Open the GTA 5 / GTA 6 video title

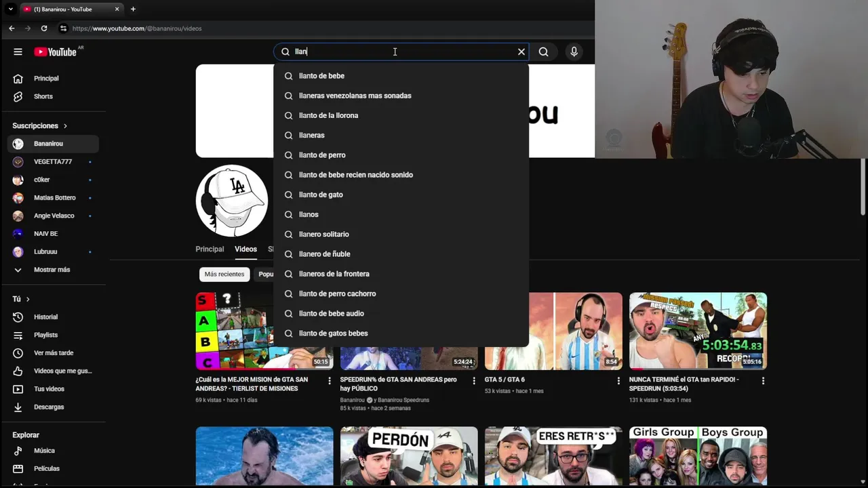pyautogui.click(x=505, y=380)
